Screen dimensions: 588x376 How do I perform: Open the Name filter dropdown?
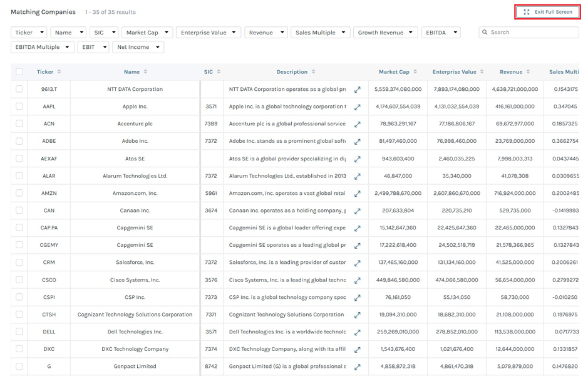click(68, 33)
